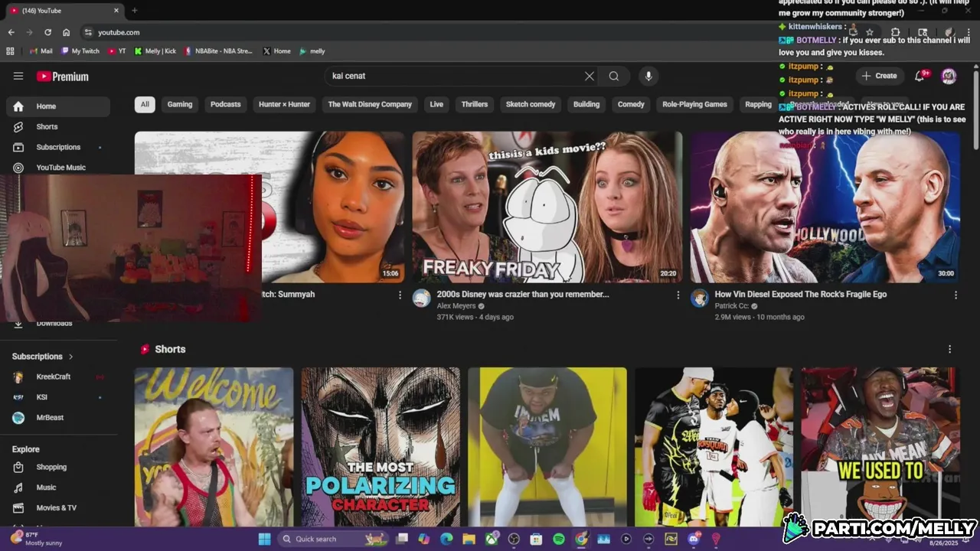Select the Building filter chip
Image resolution: width=980 pixels, height=551 pixels.
click(586, 104)
